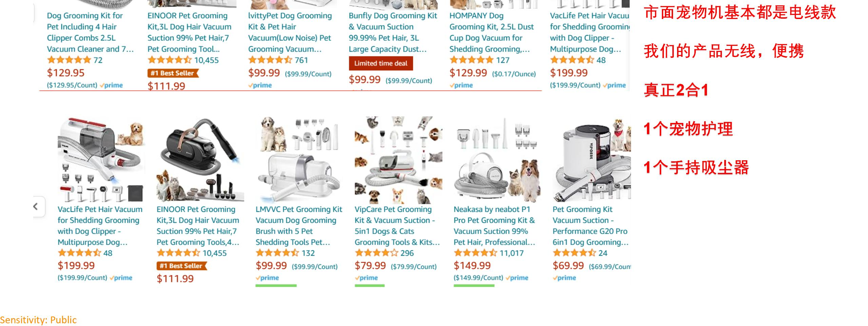
Task: Click the Limited time deal badge
Action: click(381, 64)
